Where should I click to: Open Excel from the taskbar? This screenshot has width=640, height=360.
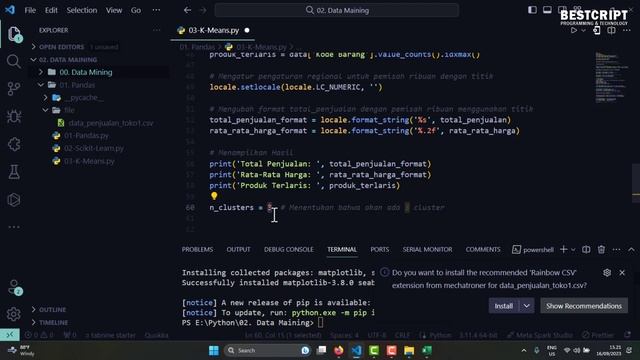pos(427,350)
